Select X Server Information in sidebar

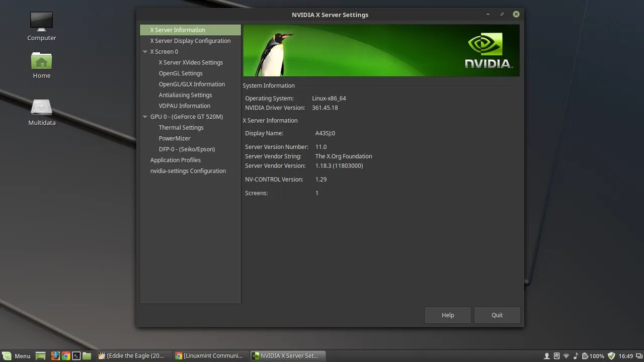click(190, 30)
